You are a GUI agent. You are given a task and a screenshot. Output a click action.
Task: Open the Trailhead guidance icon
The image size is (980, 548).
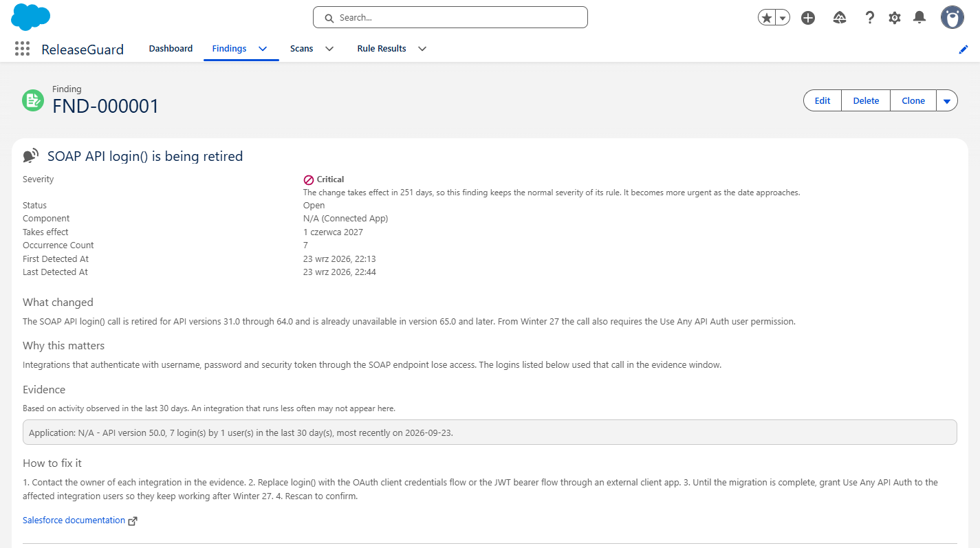click(839, 18)
